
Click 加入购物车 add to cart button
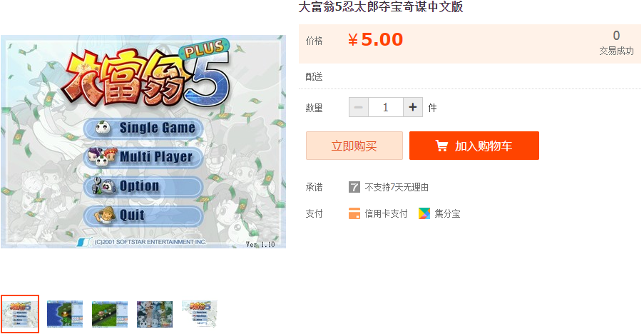point(474,146)
